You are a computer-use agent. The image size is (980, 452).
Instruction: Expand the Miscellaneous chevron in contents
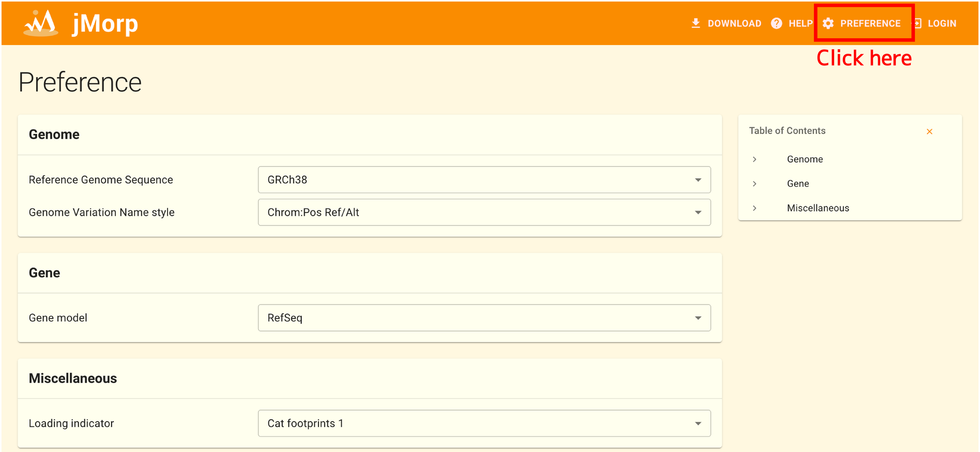[x=755, y=208]
